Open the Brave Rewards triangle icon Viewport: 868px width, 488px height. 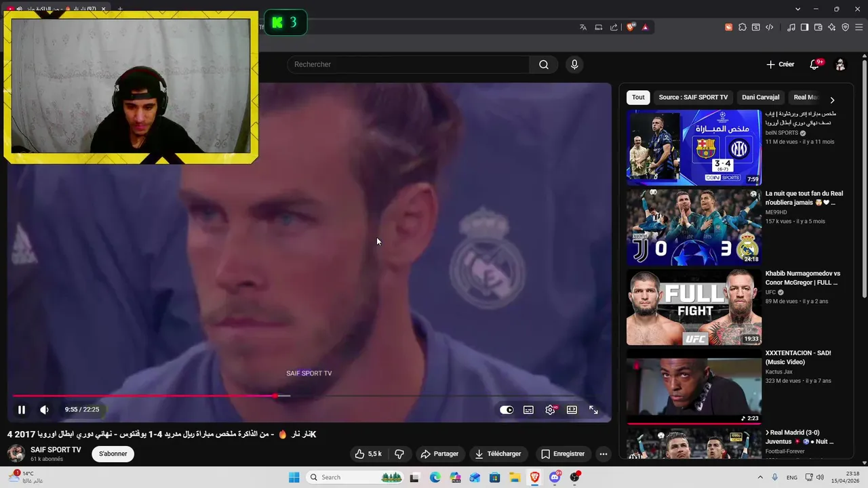coord(645,27)
